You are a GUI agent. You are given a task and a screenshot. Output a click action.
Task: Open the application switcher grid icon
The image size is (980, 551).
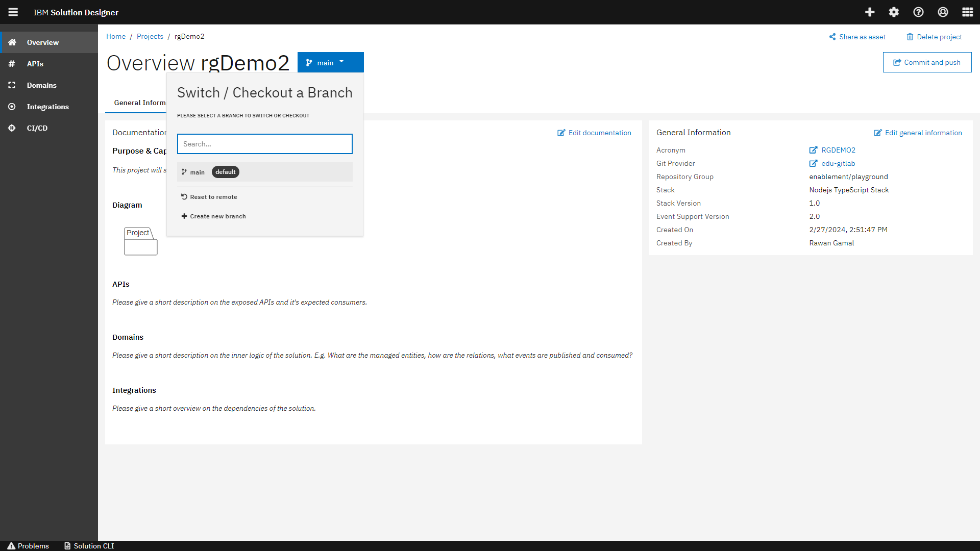pos(968,12)
